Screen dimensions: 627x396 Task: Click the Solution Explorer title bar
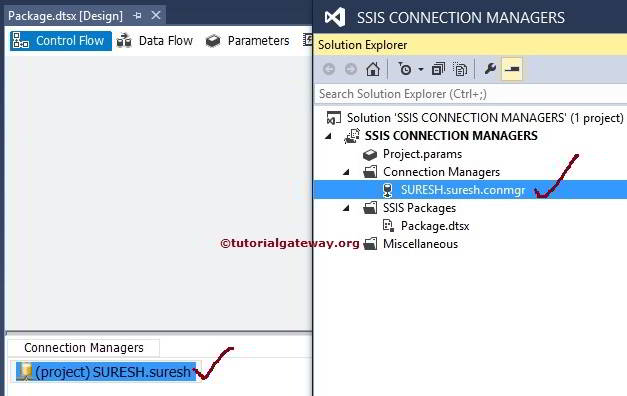tap(470, 45)
